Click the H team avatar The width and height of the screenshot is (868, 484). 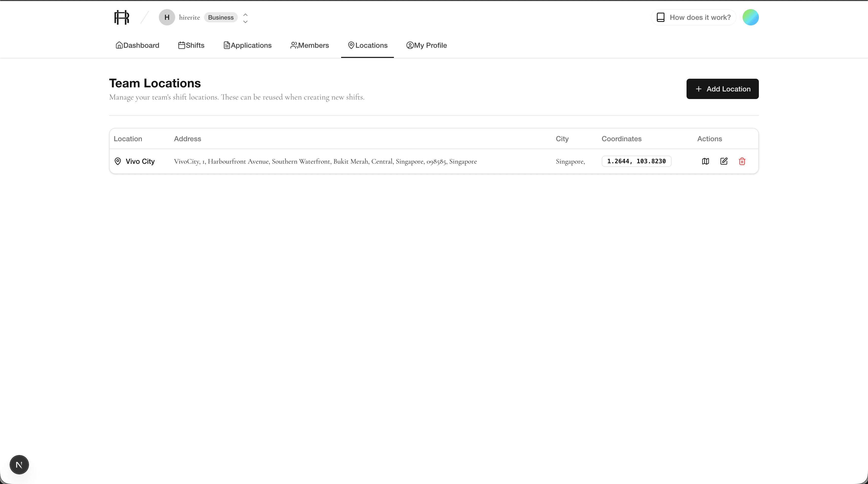point(167,18)
